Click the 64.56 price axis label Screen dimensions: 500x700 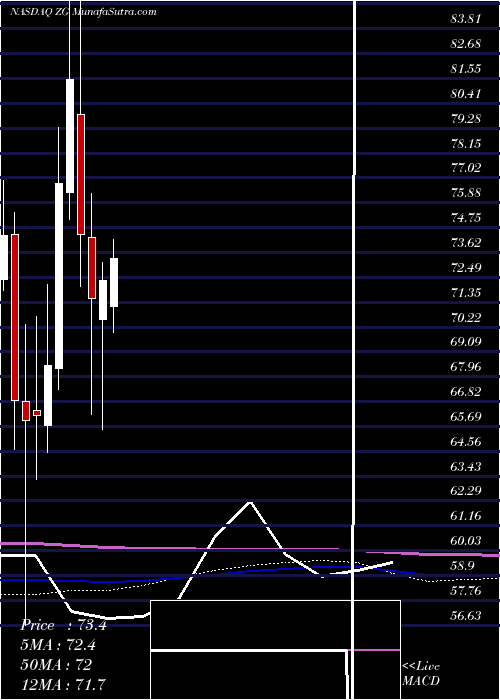(x=466, y=442)
